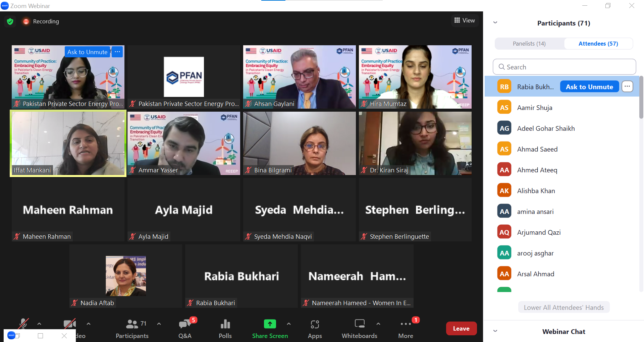Click the green encryption shield icon

point(10,21)
